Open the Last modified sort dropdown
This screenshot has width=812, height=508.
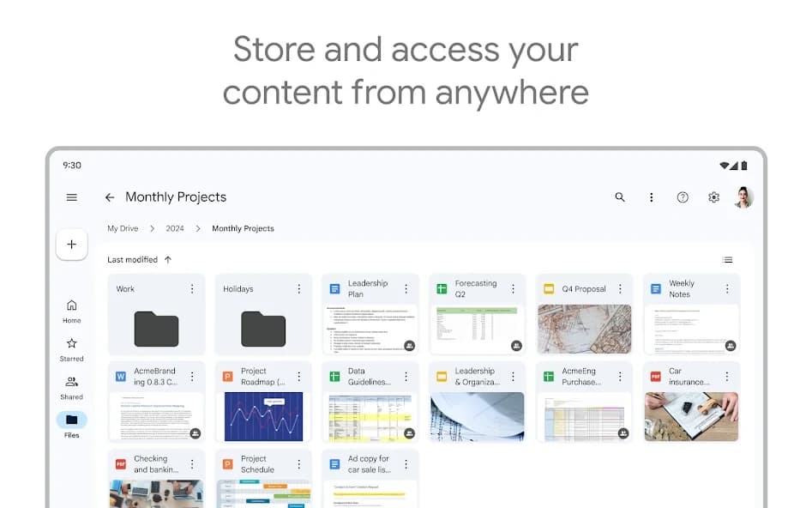click(131, 259)
